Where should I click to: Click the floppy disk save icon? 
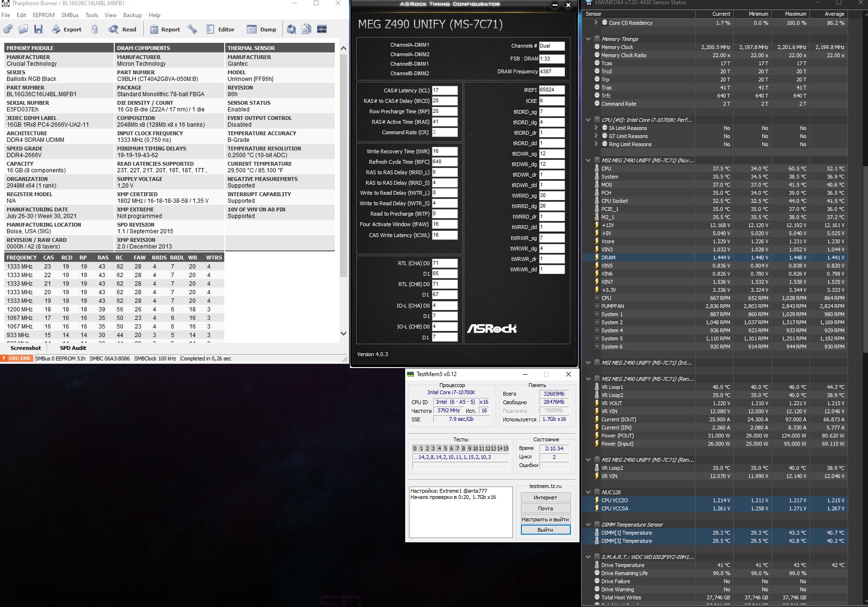coord(39,30)
